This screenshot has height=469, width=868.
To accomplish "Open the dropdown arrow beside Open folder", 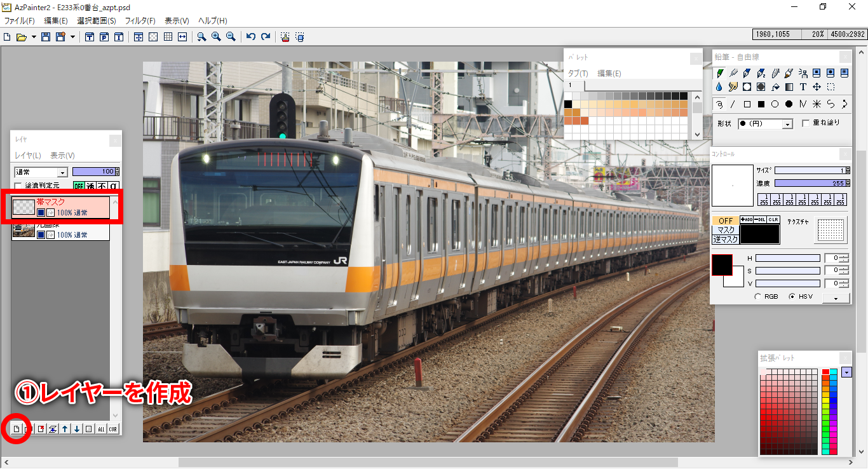I will point(34,37).
